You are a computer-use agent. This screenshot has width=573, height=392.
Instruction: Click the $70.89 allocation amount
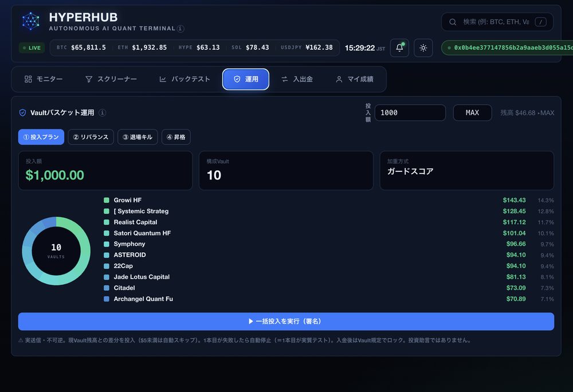[516, 299]
